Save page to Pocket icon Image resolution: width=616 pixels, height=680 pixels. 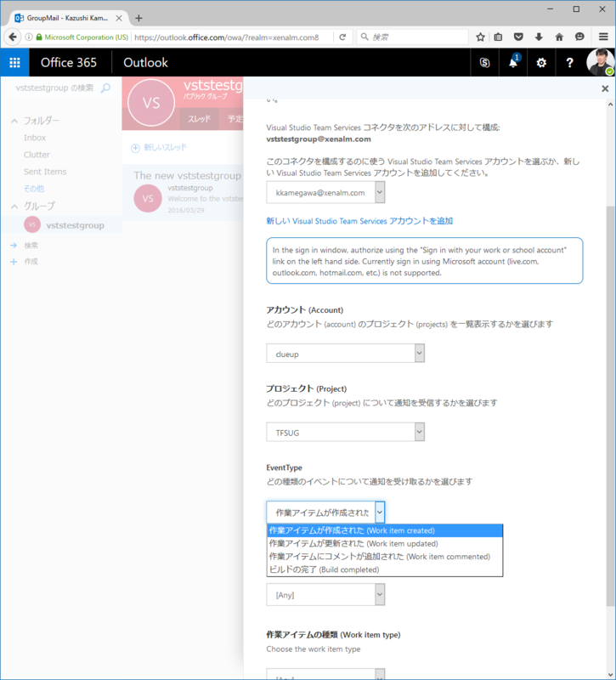tap(518, 37)
